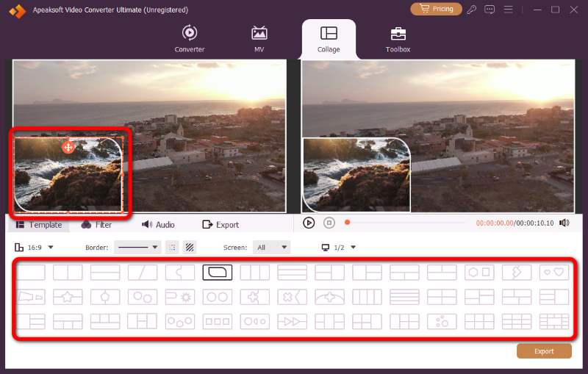The height and width of the screenshot is (374, 588).
Task: Open the Converter tab
Action: (x=190, y=39)
